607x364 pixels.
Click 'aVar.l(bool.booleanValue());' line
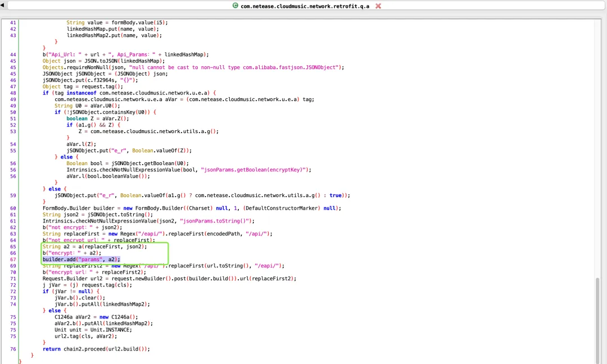[x=108, y=176]
